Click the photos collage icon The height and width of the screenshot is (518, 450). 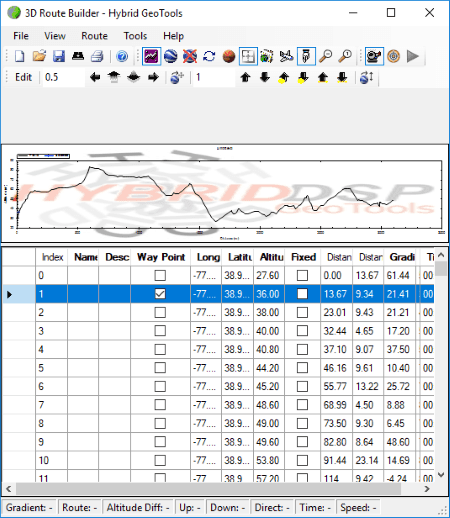[267, 56]
